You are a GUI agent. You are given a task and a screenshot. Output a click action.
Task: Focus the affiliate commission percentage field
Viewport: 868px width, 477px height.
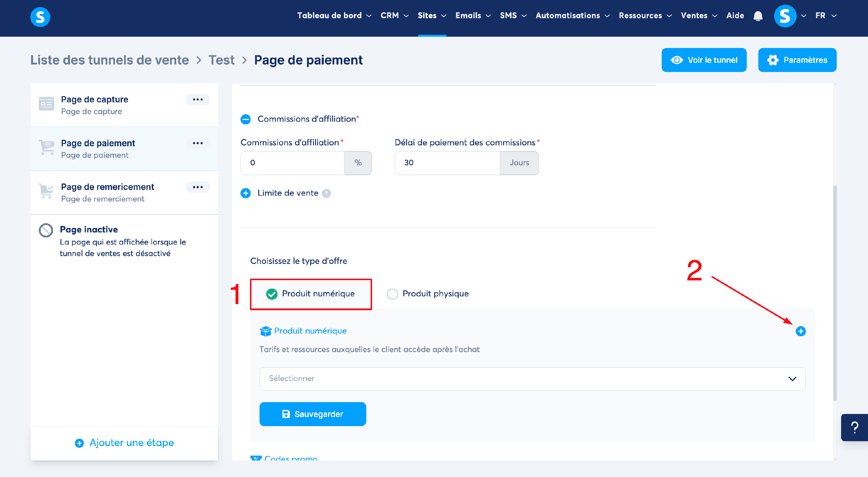tap(292, 163)
